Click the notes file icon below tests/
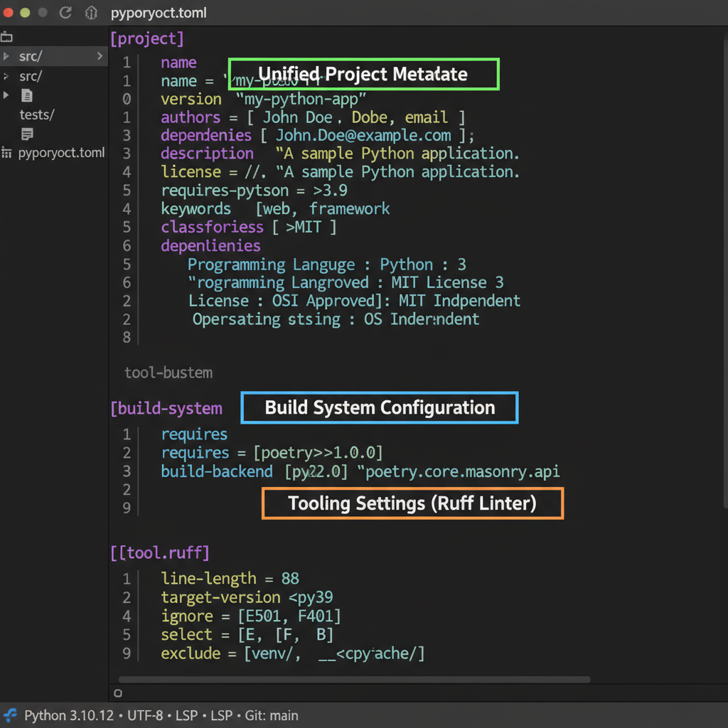The width and height of the screenshot is (728, 728). [27, 134]
